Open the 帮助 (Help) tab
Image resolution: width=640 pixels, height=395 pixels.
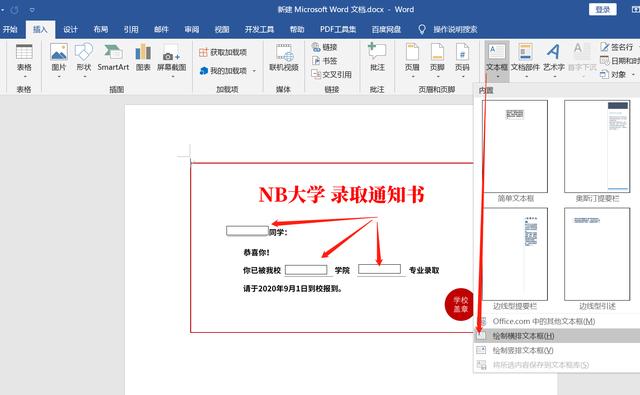tap(297, 29)
